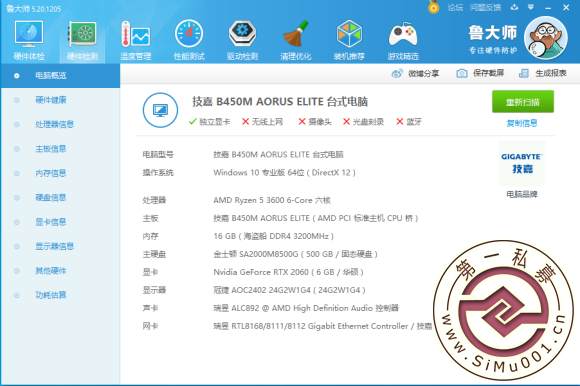Click 论坛 forum link at top
The image size is (580, 386).
[455, 7]
